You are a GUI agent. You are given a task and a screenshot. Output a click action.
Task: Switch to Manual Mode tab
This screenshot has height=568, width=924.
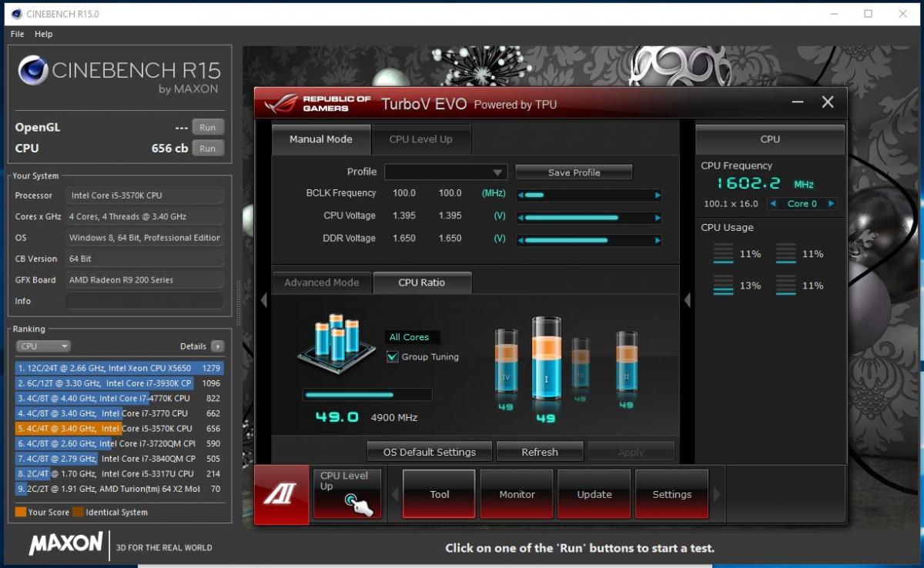coord(321,139)
